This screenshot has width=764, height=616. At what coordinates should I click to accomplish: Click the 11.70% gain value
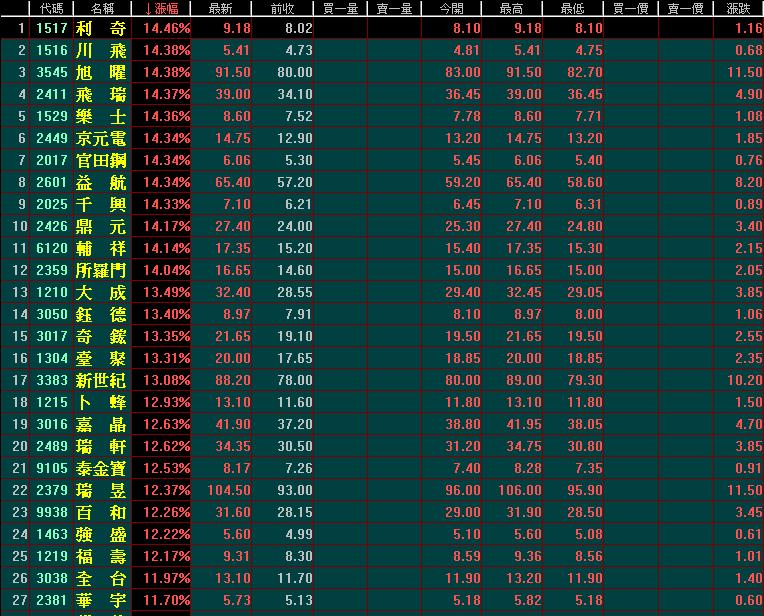(x=166, y=600)
